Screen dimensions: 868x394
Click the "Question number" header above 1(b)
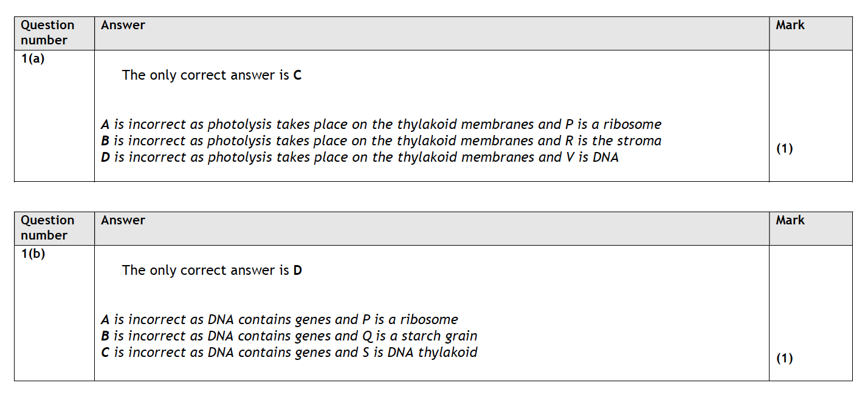[47, 228]
